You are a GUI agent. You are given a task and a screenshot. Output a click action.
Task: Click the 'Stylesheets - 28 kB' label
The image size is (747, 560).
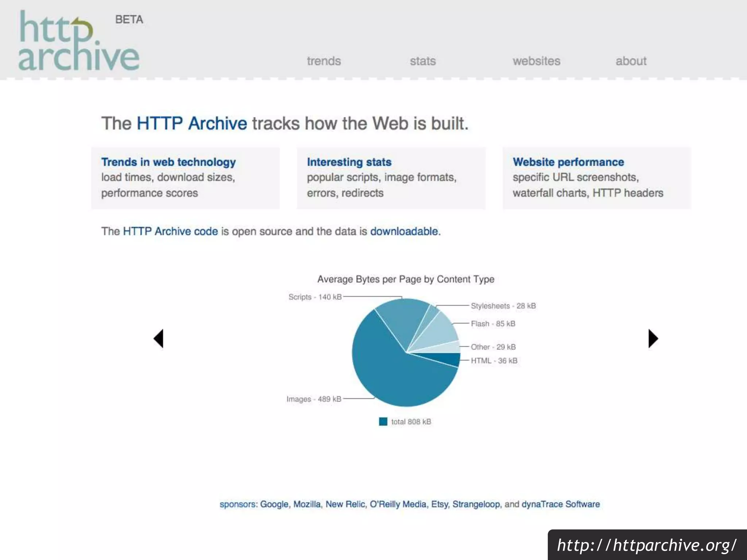pos(503,306)
